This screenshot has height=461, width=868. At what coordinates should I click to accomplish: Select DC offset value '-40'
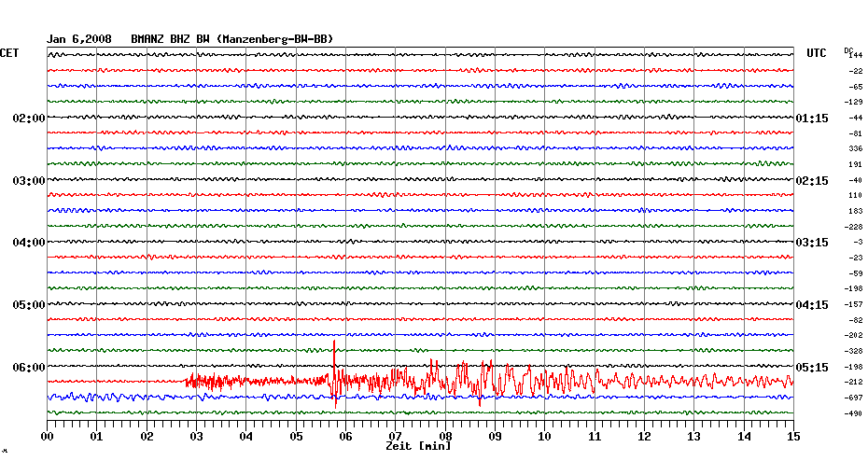855,180
